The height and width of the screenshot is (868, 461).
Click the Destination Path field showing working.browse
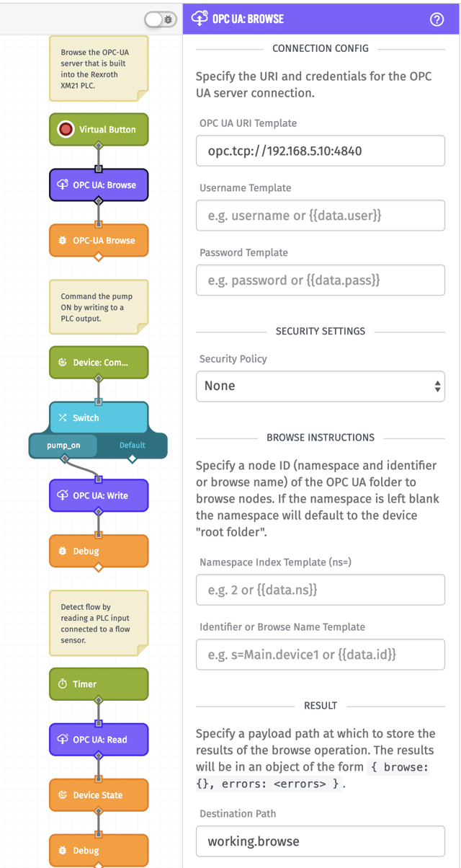320,841
